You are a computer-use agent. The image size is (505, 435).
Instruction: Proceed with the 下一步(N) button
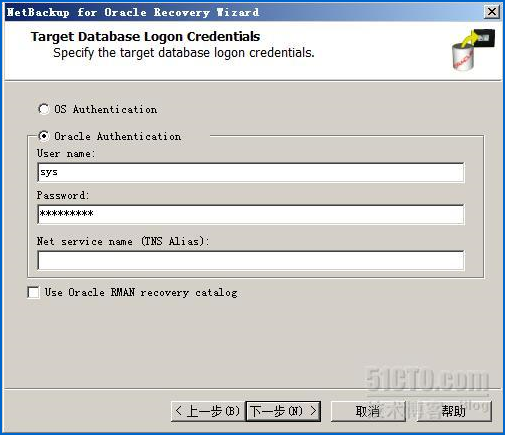[283, 411]
